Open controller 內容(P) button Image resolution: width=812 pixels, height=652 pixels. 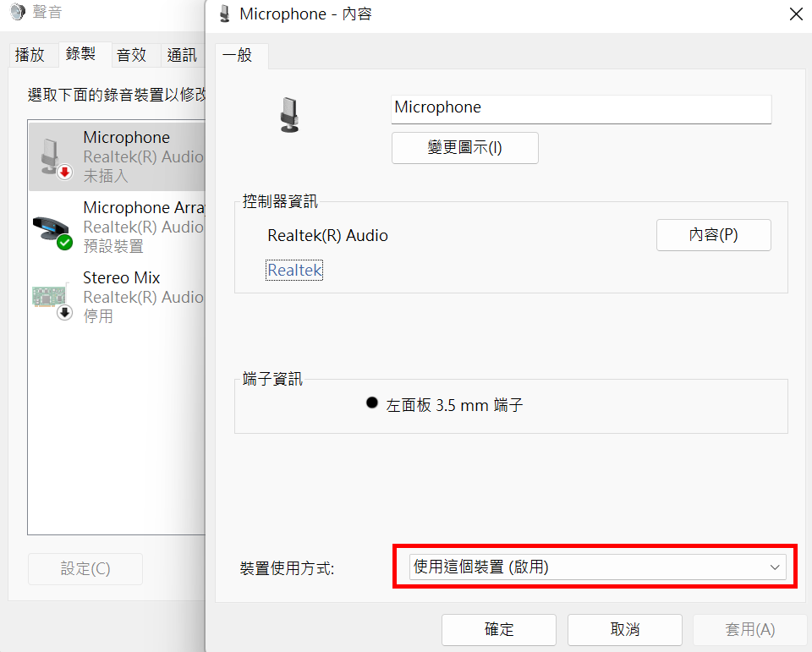pos(714,234)
